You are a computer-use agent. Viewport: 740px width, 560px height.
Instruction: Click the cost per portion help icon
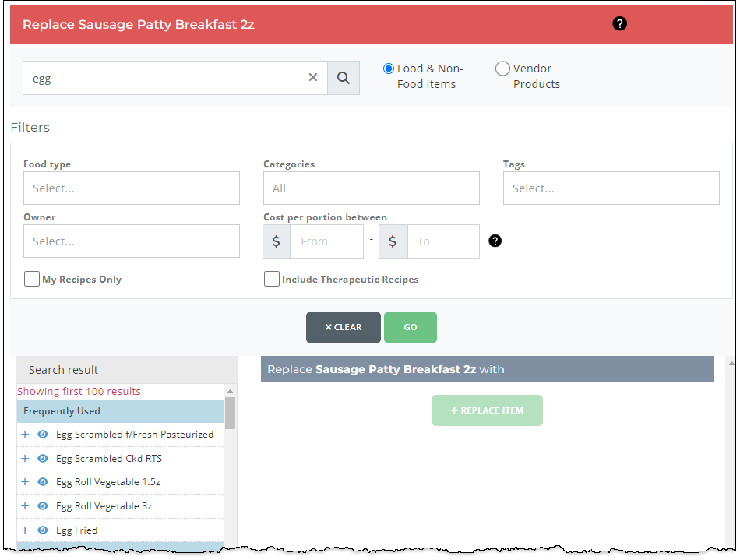pyautogui.click(x=495, y=241)
